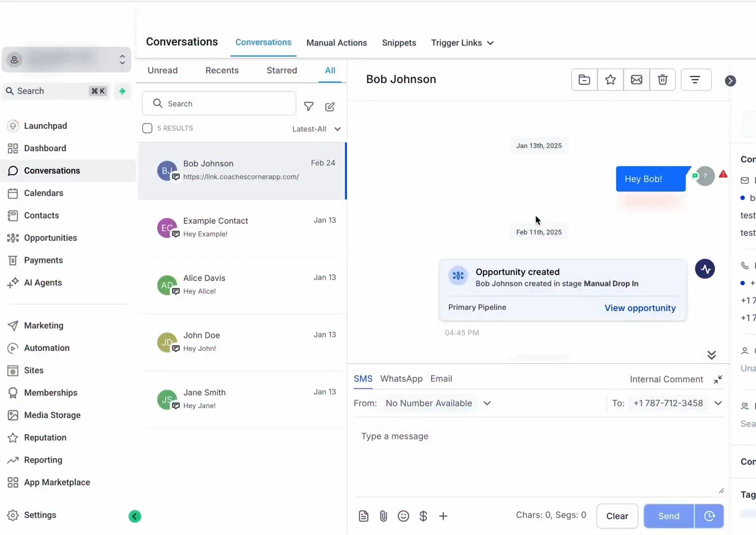Schedule the message with the clock icon

pos(709,516)
